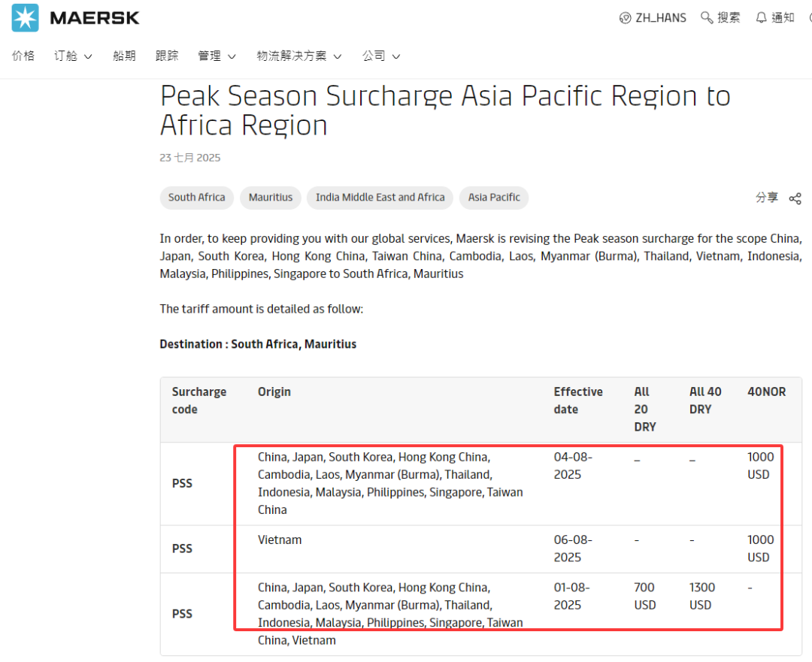Click the share network icon

[795, 198]
